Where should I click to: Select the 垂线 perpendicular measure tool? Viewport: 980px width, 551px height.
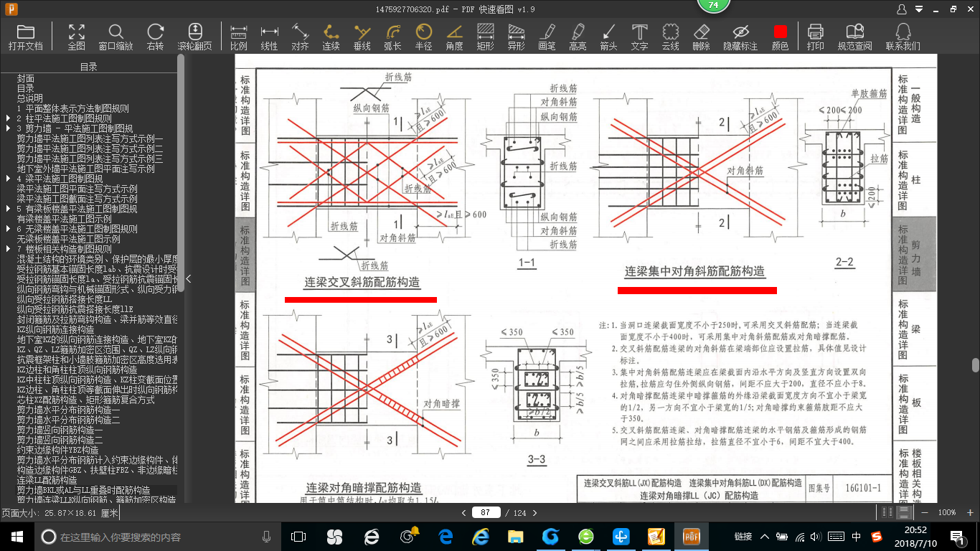click(x=362, y=37)
